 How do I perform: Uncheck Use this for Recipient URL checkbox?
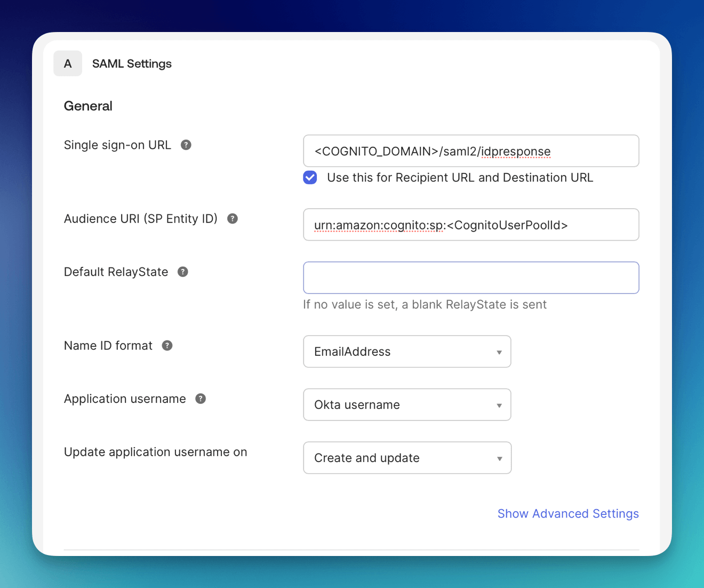(310, 178)
